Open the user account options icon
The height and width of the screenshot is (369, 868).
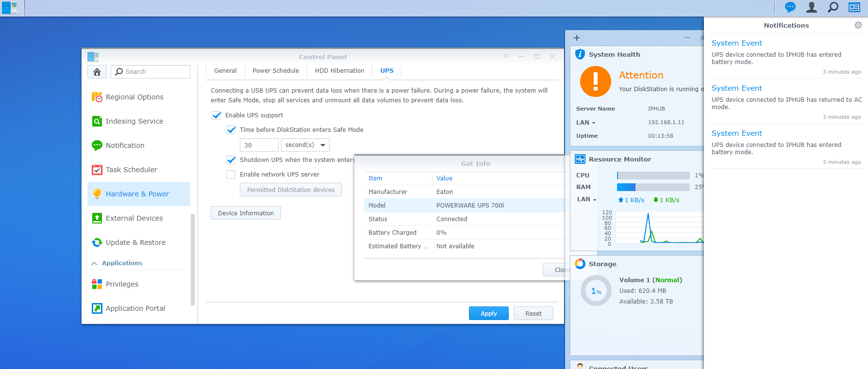pyautogui.click(x=812, y=7)
